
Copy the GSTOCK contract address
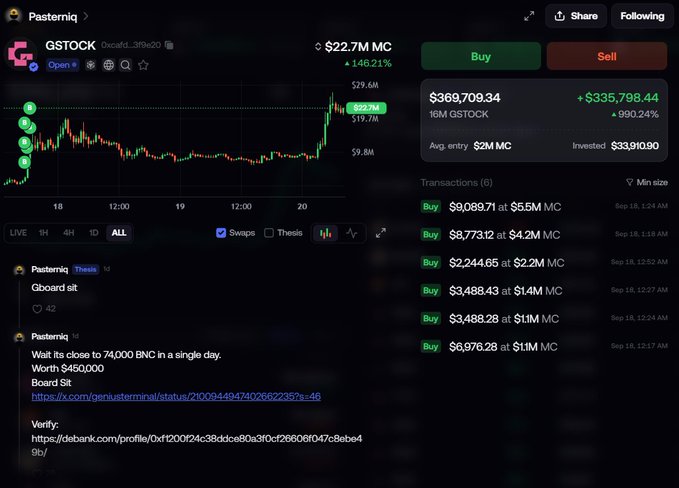click(x=169, y=45)
